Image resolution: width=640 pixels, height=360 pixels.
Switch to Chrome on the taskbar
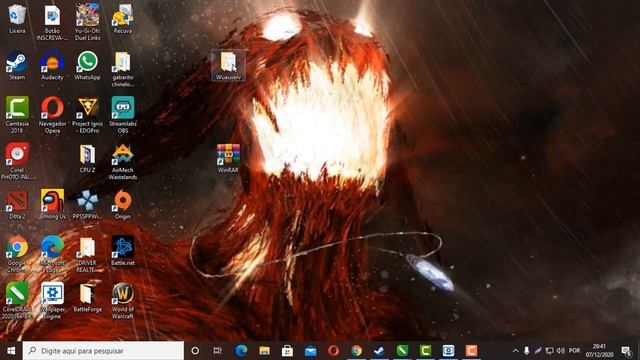click(x=356, y=351)
